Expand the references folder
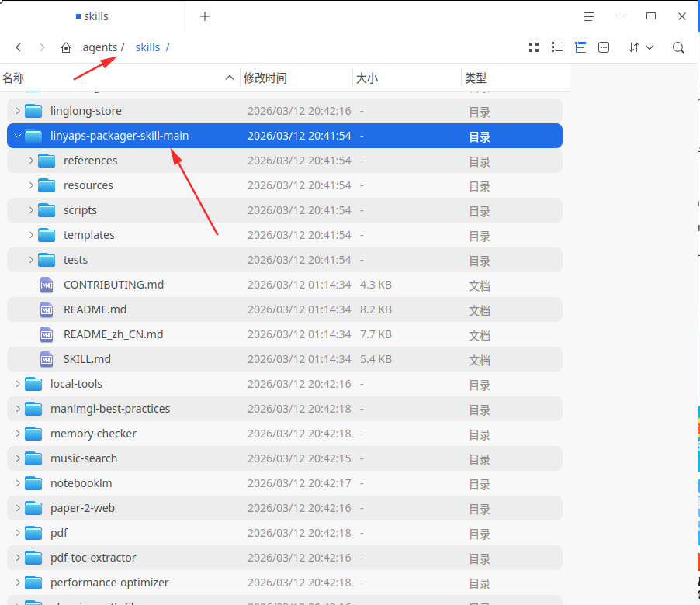Screen dimensions: 700x605 [x=31, y=161]
